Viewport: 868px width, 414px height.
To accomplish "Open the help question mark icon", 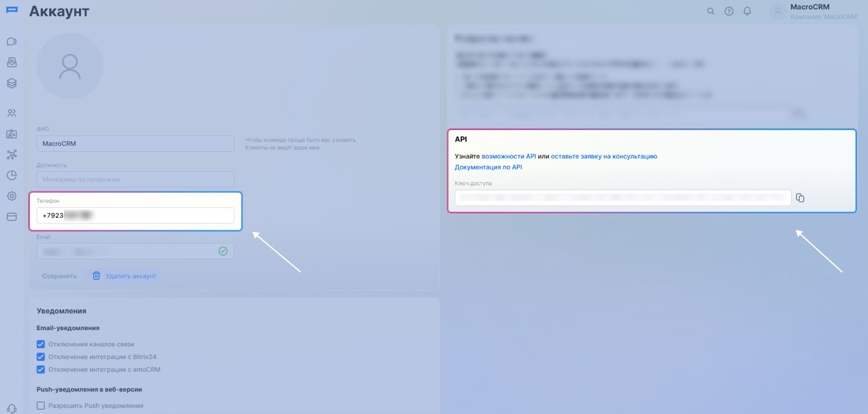I will (x=729, y=11).
